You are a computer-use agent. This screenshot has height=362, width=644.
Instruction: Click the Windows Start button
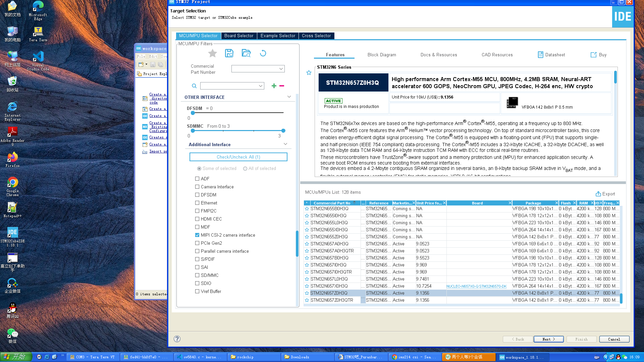(x=16, y=357)
